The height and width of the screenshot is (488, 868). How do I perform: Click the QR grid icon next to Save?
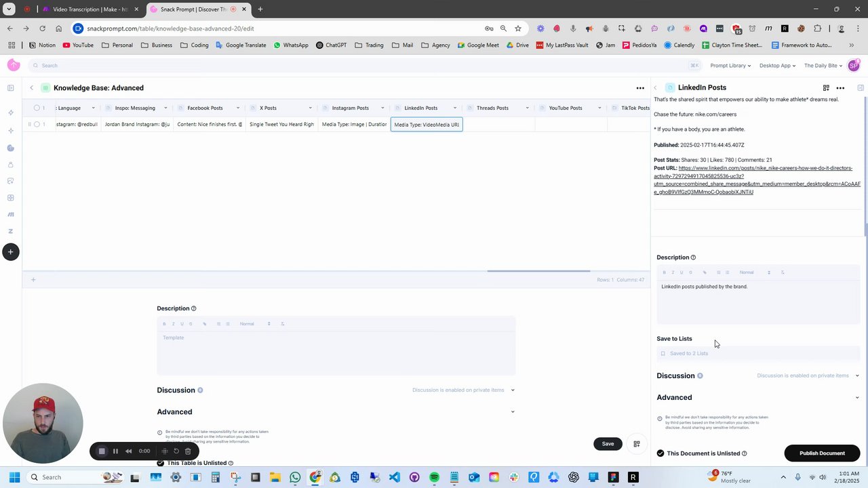point(636,444)
